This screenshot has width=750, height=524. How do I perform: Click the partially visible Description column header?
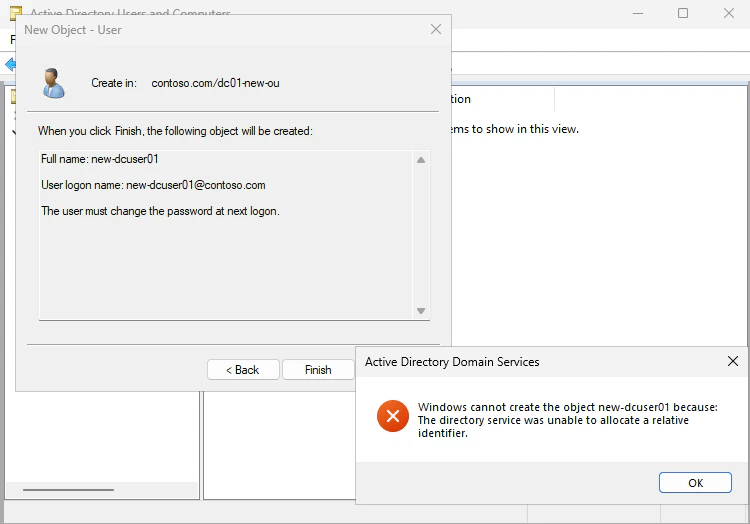click(502, 99)
